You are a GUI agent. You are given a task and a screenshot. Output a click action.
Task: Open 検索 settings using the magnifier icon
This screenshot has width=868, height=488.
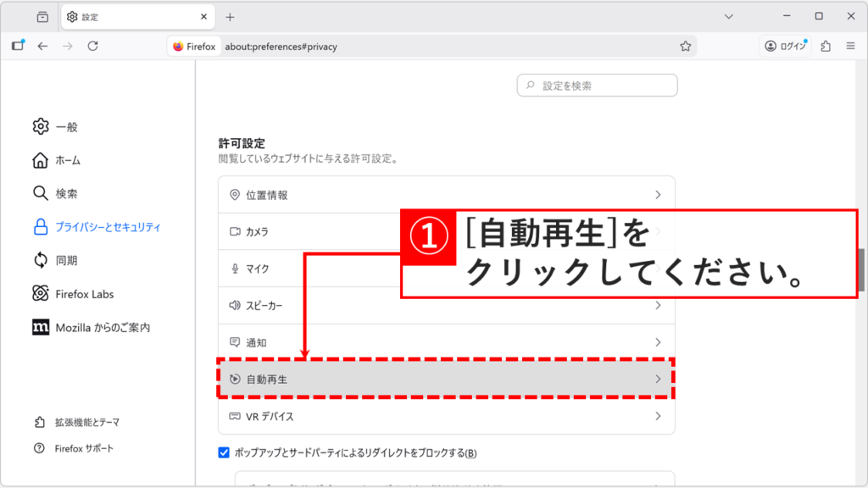[40, 192]
